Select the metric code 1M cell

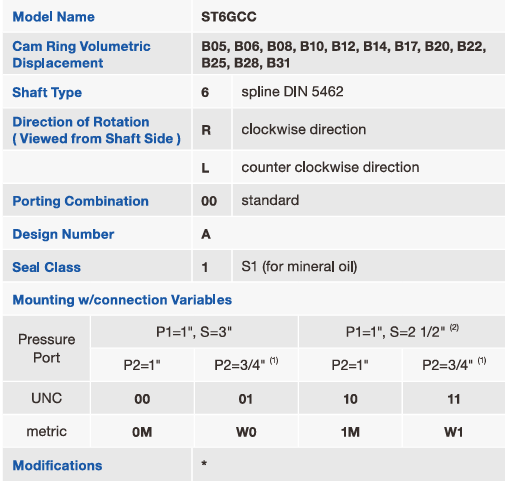tap(350, 432)
